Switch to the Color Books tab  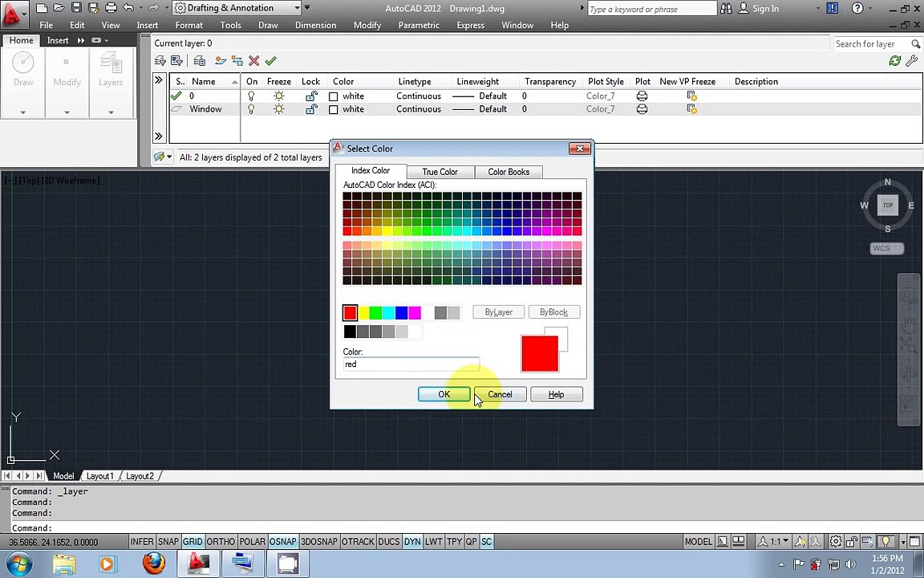pyautogui.click(x=509, y=172)
